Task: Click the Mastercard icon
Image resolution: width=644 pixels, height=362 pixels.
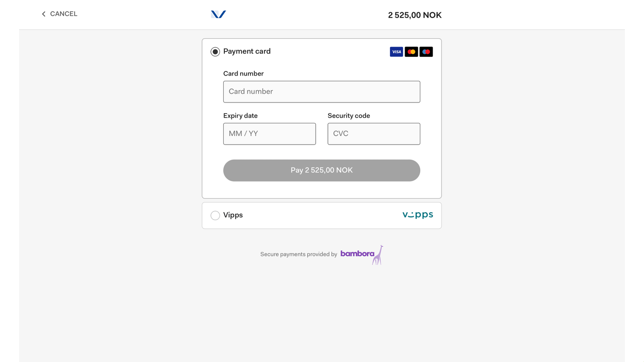Action: [411, 52]
